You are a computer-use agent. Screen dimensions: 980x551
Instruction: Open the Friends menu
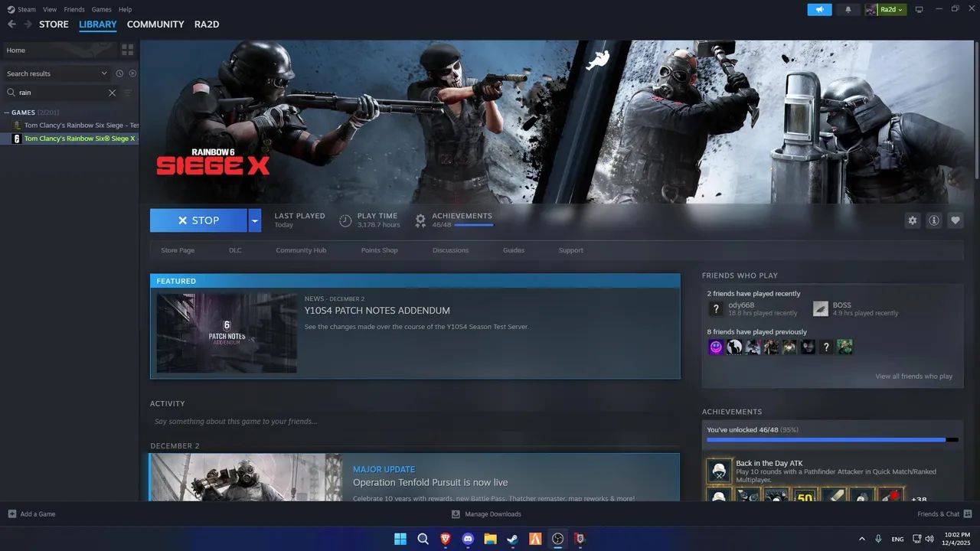pyautogui.click(x=74, y=9)
